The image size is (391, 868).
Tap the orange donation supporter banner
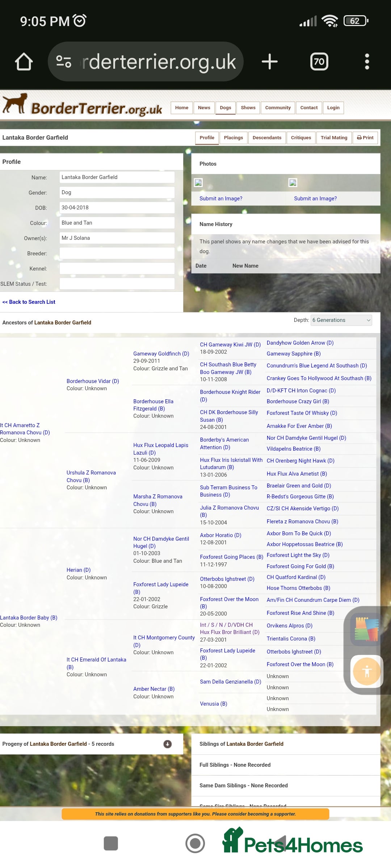(x=195, y=814)
